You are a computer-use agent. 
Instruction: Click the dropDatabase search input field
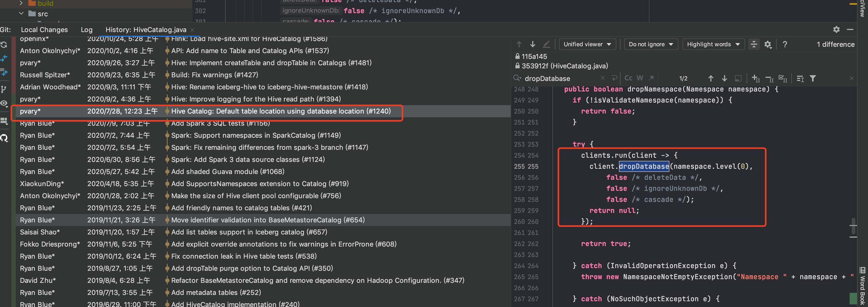559,79
